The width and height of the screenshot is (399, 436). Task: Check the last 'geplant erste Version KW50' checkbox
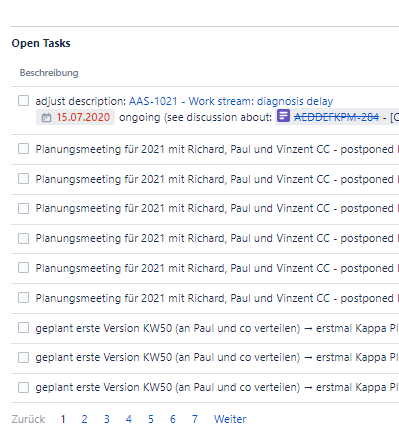pyautogui.click(x=23, y=388)
